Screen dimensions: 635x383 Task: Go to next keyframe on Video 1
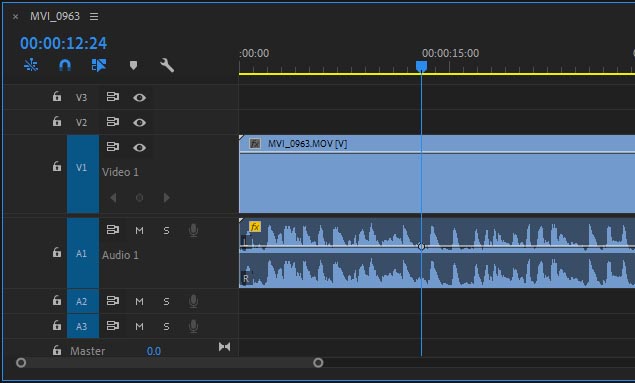[x=166, y=198]
